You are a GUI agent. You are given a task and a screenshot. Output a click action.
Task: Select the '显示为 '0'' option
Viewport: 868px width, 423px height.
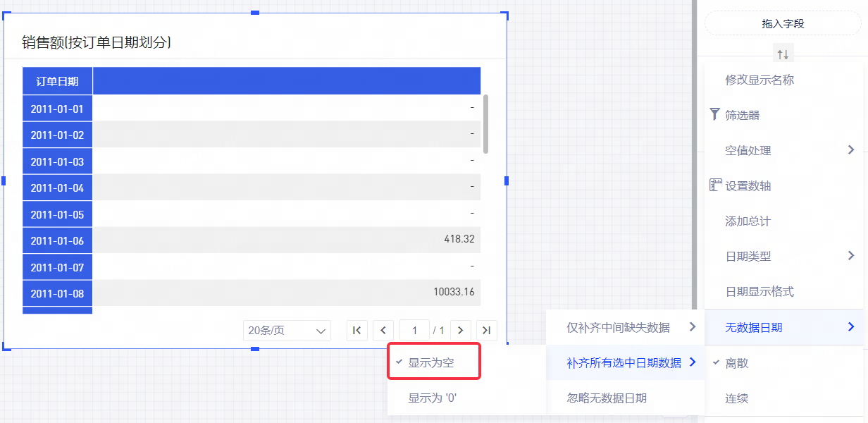tap(433, 398)
